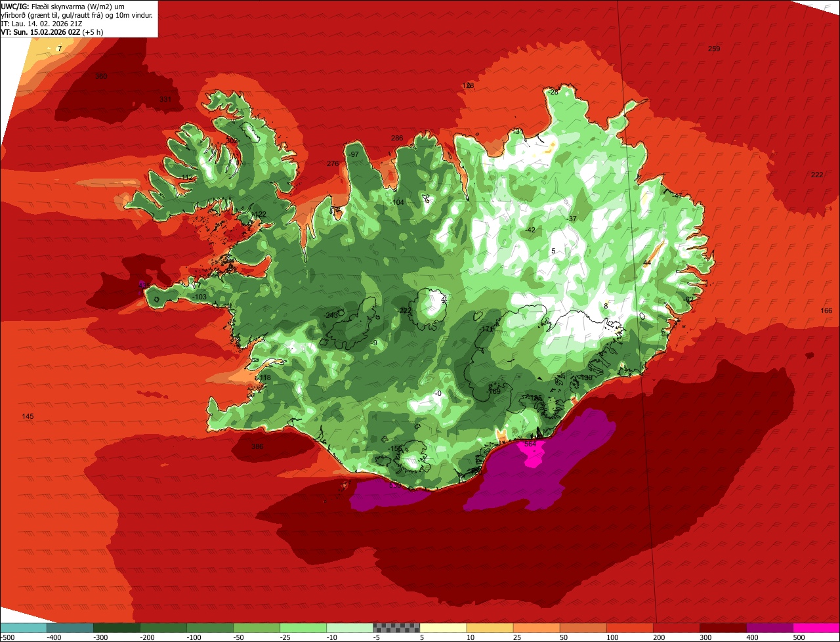Click the -103 value on the peninsula
The width and height of the screenshot is (840, 642).
pos(199,297)
